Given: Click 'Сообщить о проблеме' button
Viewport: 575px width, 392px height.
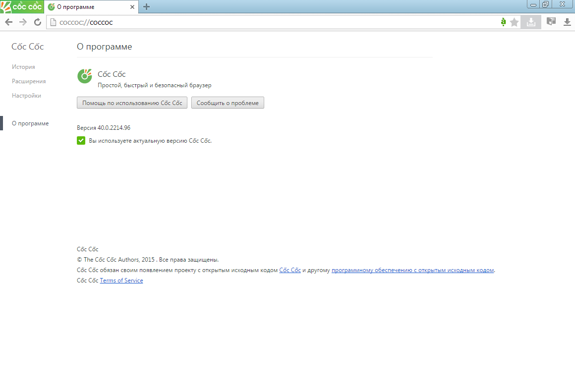Looking at the screenshot, I should (x=228, y=103).
